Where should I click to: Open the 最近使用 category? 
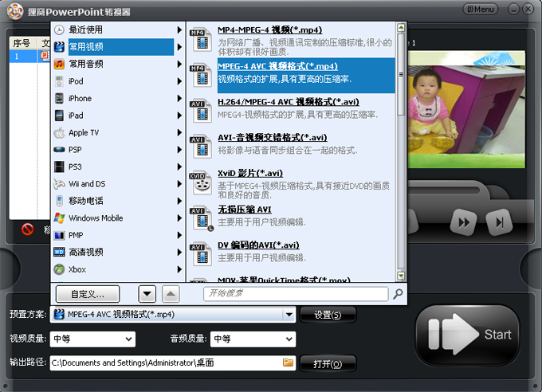[x=117, y=29]
